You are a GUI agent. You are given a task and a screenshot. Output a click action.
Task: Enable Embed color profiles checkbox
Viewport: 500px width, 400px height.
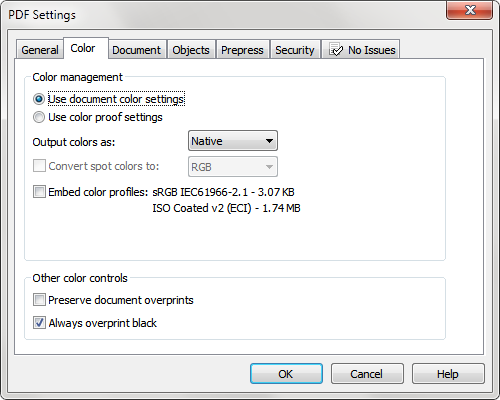coord(39,192)
